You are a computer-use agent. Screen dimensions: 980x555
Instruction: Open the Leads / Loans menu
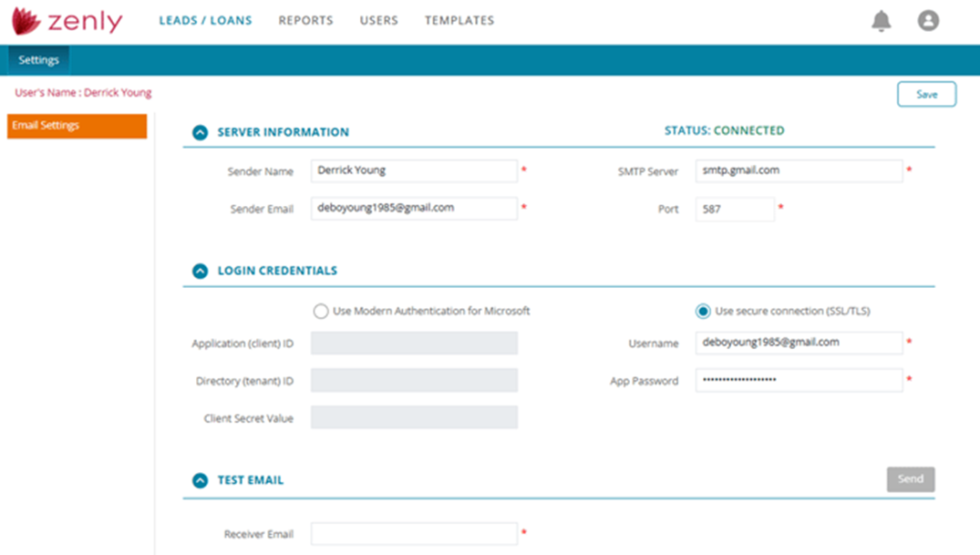coord(205,20)
